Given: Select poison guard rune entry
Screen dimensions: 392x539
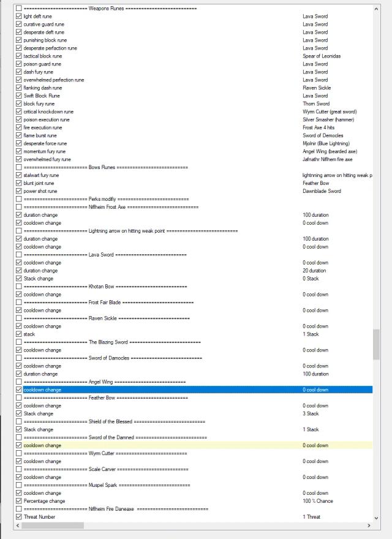Looking at the screenshot, I should click(194, 64).
